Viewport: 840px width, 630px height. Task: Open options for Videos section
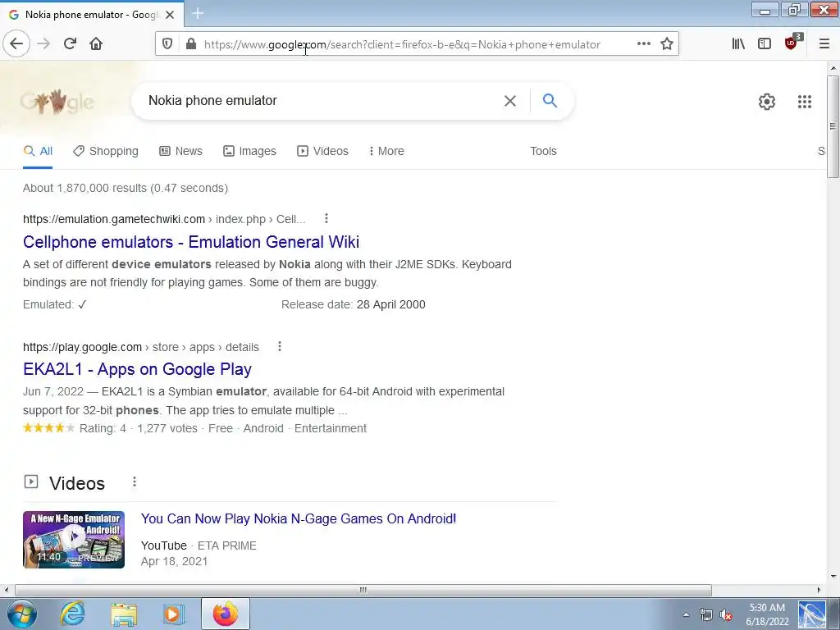(x=135, y=482)
